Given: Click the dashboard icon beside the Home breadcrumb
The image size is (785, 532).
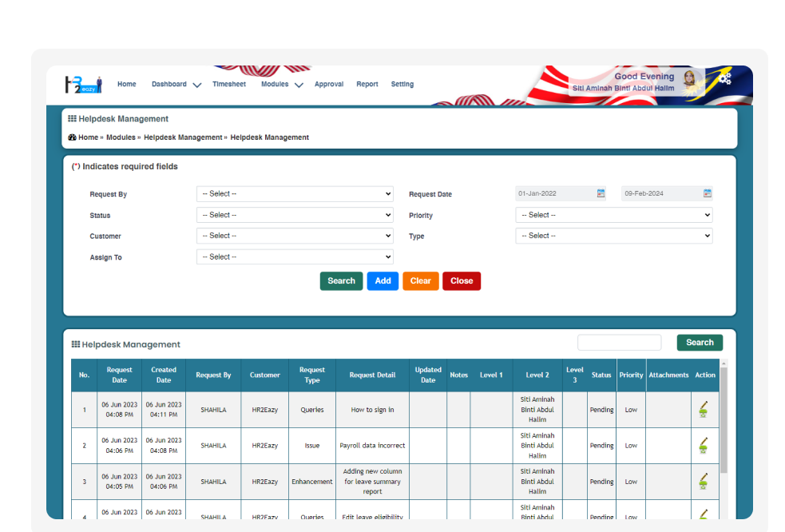Looking at the screenshot, I should (73, 137).
